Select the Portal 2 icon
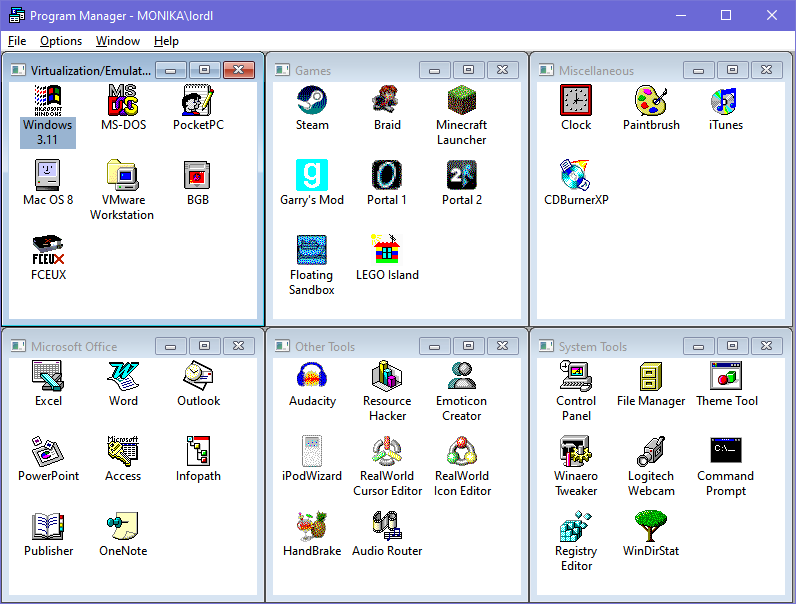This screenshot has width=796, height=604. [x=461, y=175]
